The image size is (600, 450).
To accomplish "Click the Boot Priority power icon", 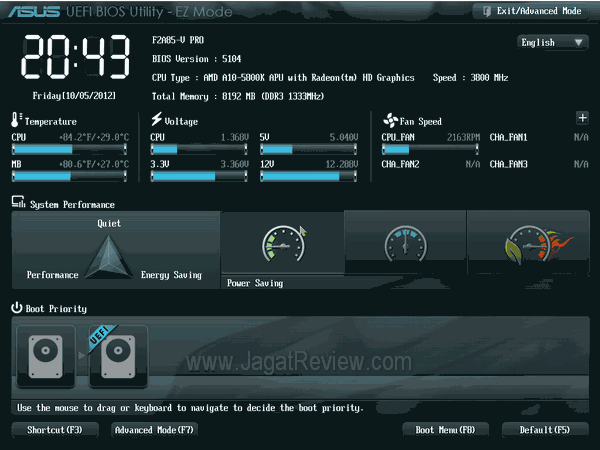I will pos(17,308).
